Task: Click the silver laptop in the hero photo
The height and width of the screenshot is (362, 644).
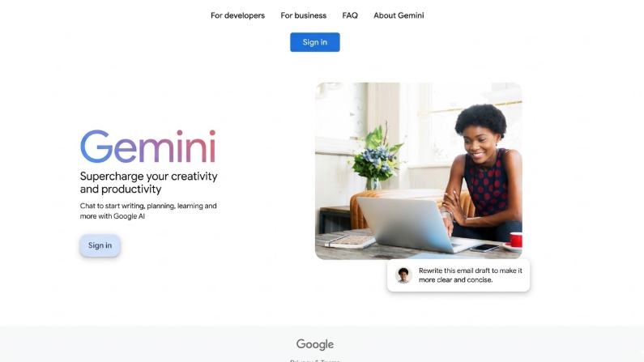Action: [415, 225]
